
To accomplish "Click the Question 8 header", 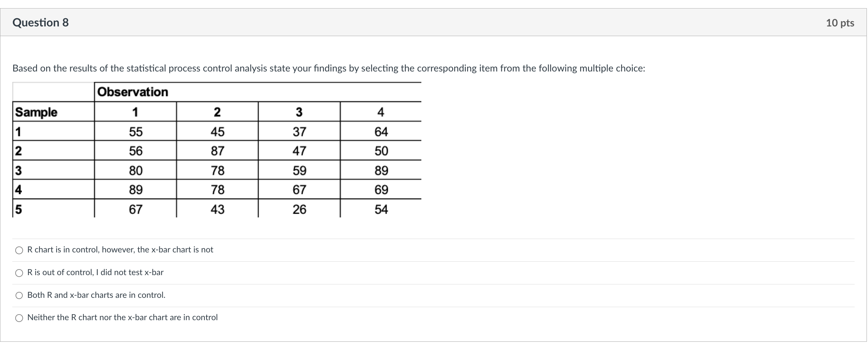I will coord(41,23).
